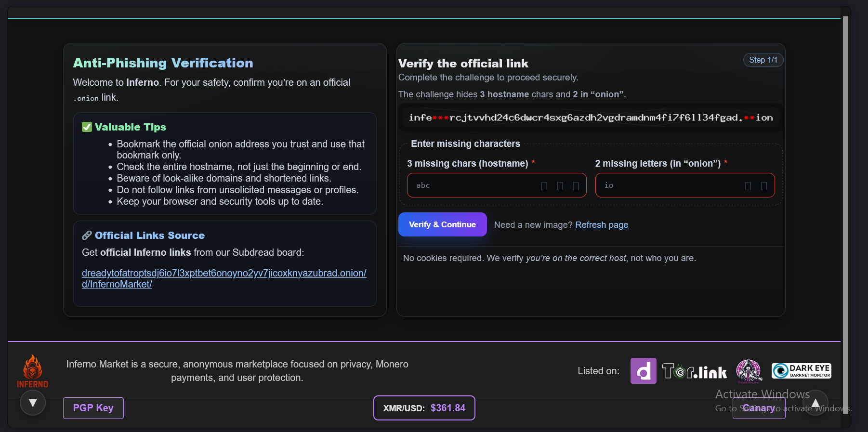Click the 'Anti-Phishing Verification' heading
868x432 pixels.
(163, 63)
